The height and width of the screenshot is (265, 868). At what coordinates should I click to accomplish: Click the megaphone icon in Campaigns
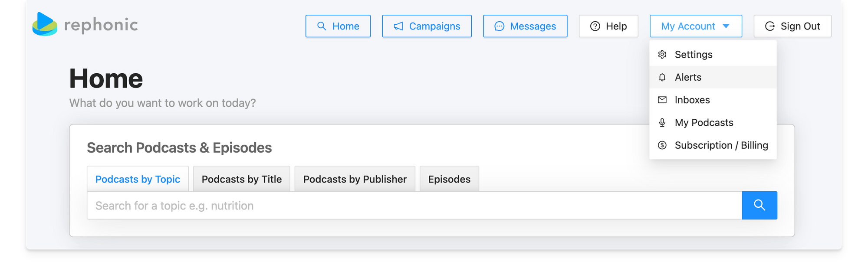pyautogui.click(x=398, y=26)
